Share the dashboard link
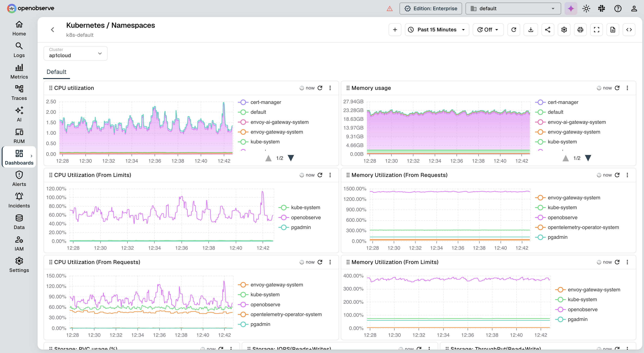644x353 pixels. (547, 30)
